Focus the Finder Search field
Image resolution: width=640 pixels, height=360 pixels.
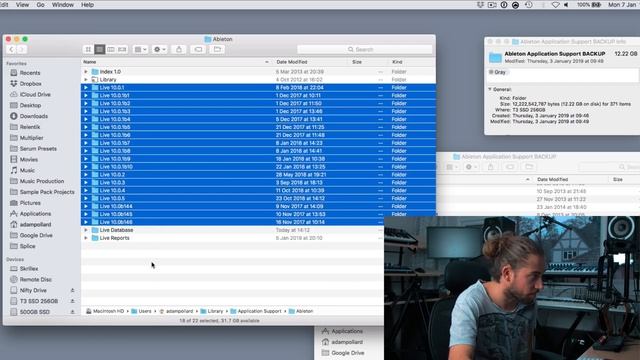tap(364, 49)
